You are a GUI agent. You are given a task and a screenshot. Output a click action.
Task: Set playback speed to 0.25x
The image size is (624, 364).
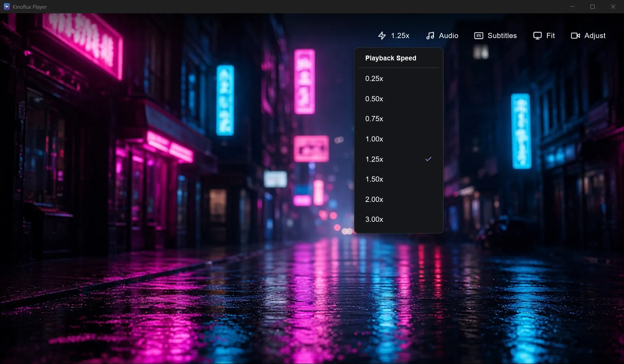click(x=399, y=79)
